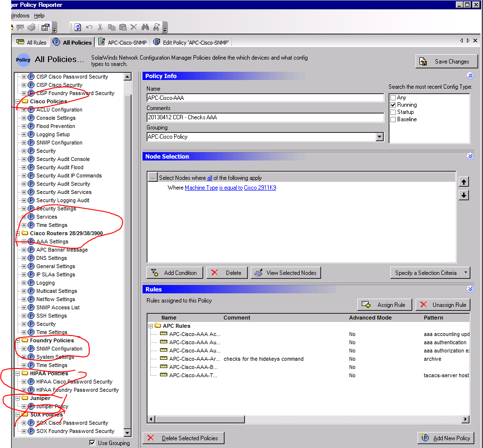Move condition up with arrow button
The width and height of the screenshot is (483, 448).
[464, 182]
